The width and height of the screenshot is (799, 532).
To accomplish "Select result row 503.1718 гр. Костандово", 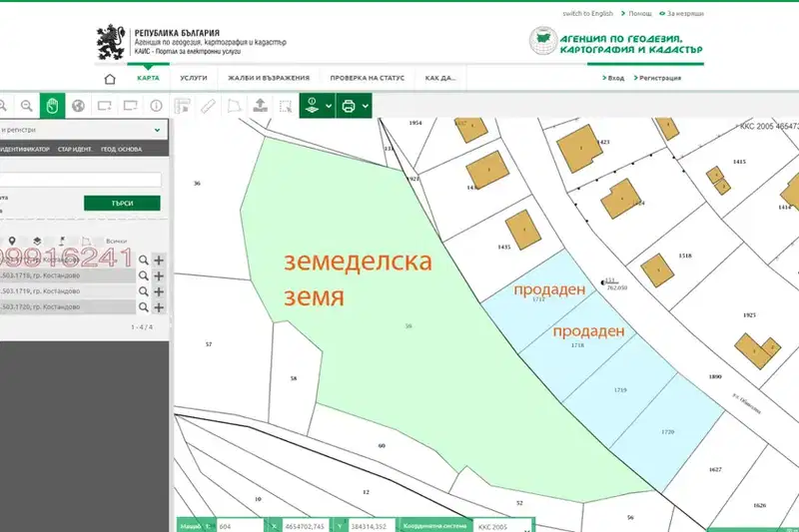I will tap(68, 275).
